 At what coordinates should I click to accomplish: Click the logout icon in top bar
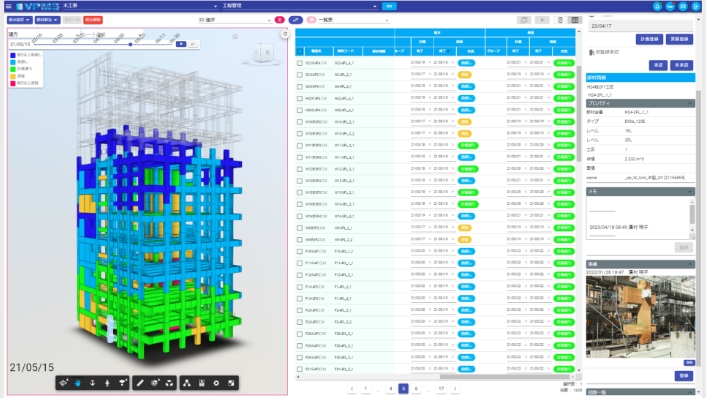696,6
